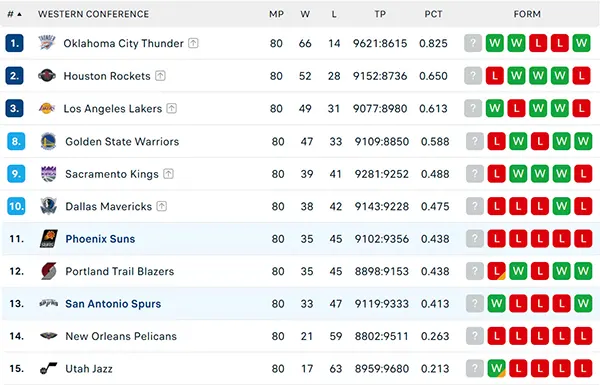The width and height of the screenshot is (600, 385).
Task: Sort standings by L column header
Action: pos(334,14)
